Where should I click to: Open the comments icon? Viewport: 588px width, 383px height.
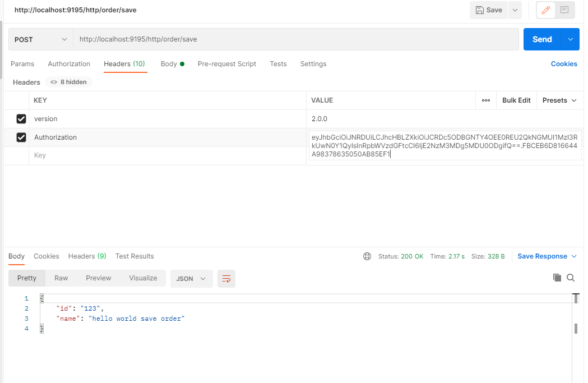click(x=564, y=10)
